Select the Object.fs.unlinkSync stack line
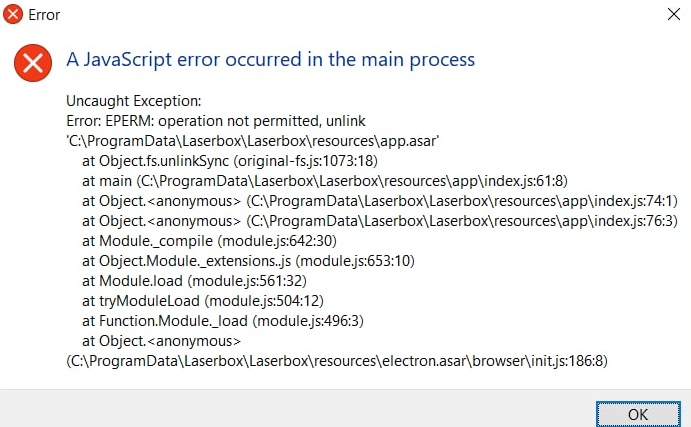This screenshot has width=691, height=427. pos(230,161)
